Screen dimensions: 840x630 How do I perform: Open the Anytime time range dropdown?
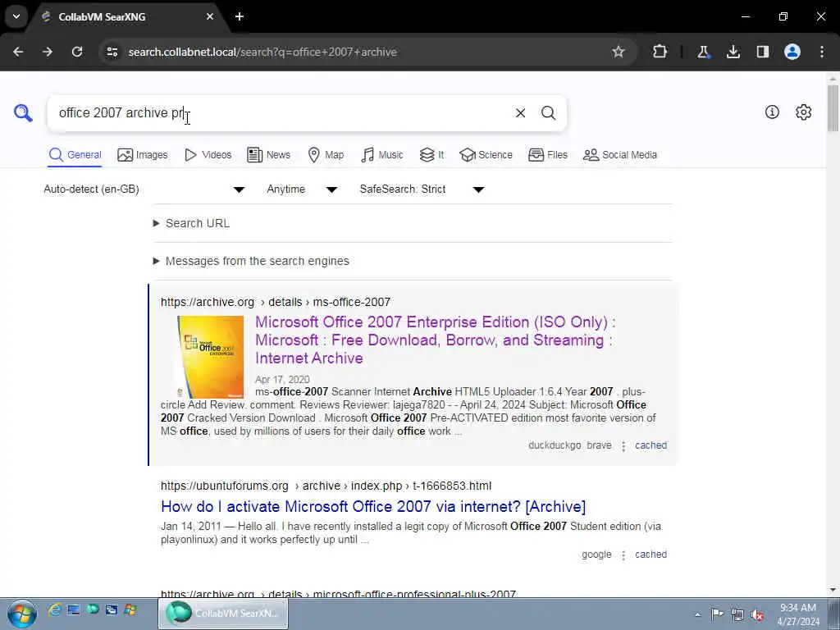click(302, 189)
